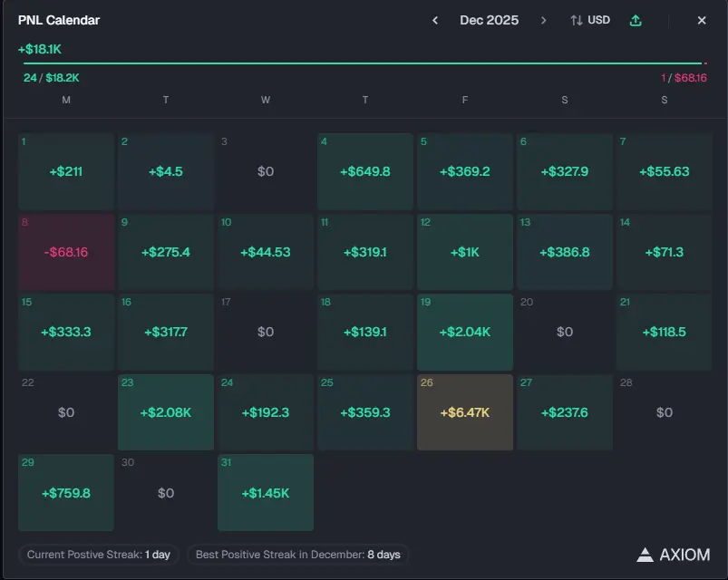Open December 29 cell showing +$759.8
The image size is (728, 580).
coord(66,492)
